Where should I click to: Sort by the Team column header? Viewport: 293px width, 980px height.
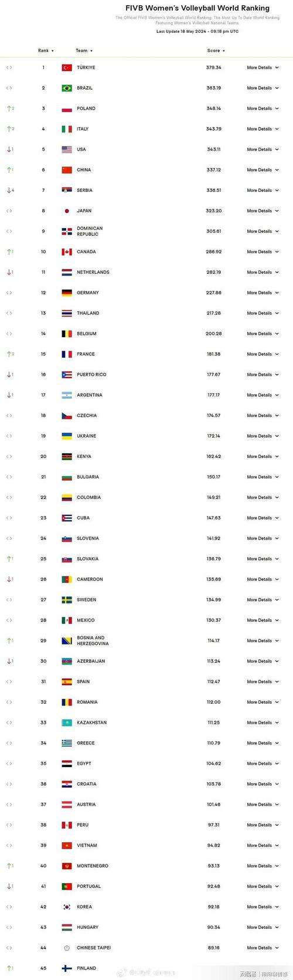click(x=84, y=50)
